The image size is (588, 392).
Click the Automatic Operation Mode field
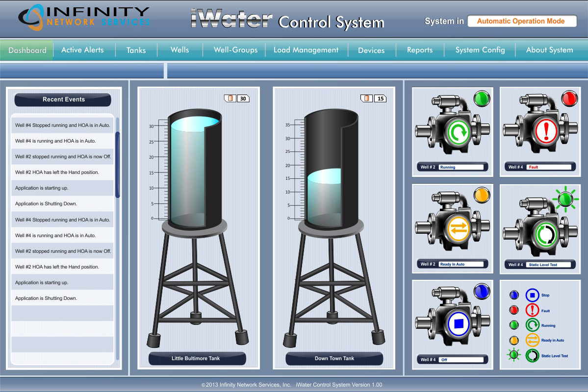[522, 21]
